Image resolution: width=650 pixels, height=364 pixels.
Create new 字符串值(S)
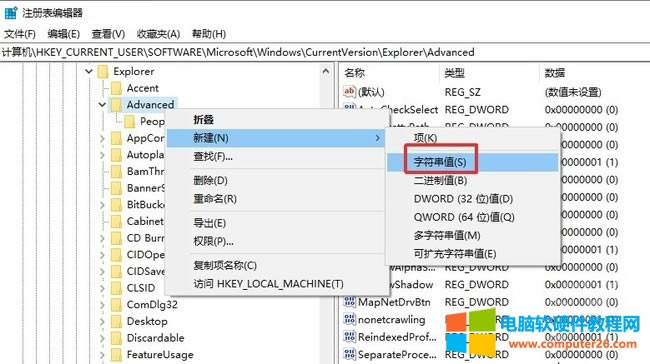tap(473, 162)
